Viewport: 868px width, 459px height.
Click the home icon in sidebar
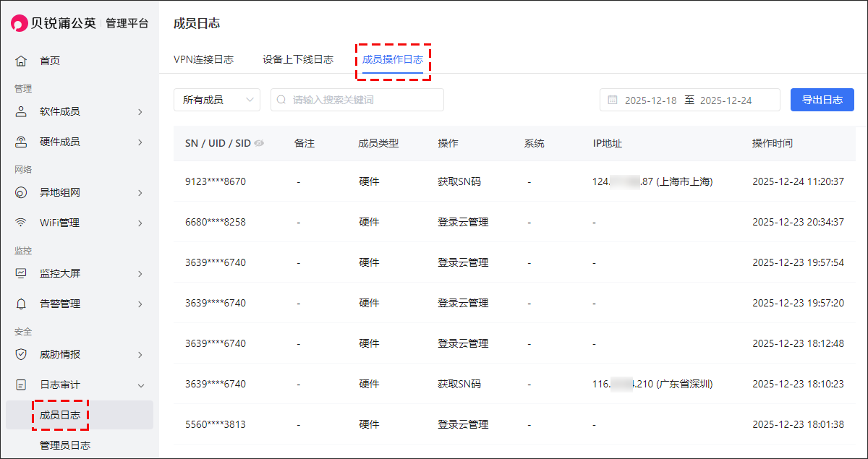21,61
